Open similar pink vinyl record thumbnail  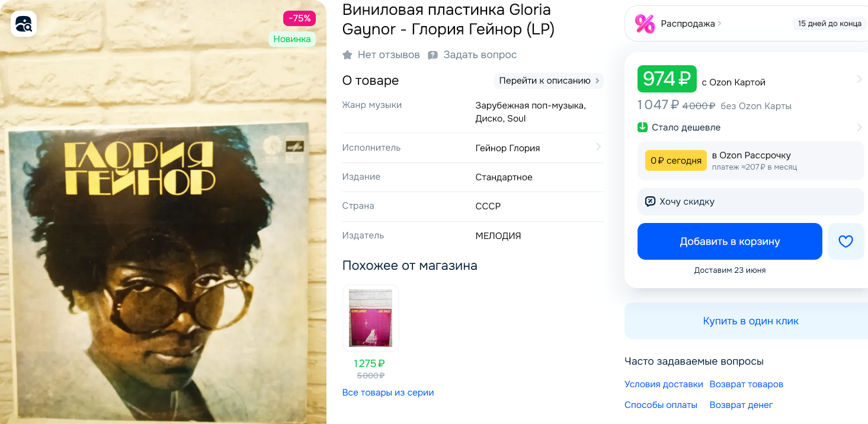pyautogui.click(x=370, y=318)
